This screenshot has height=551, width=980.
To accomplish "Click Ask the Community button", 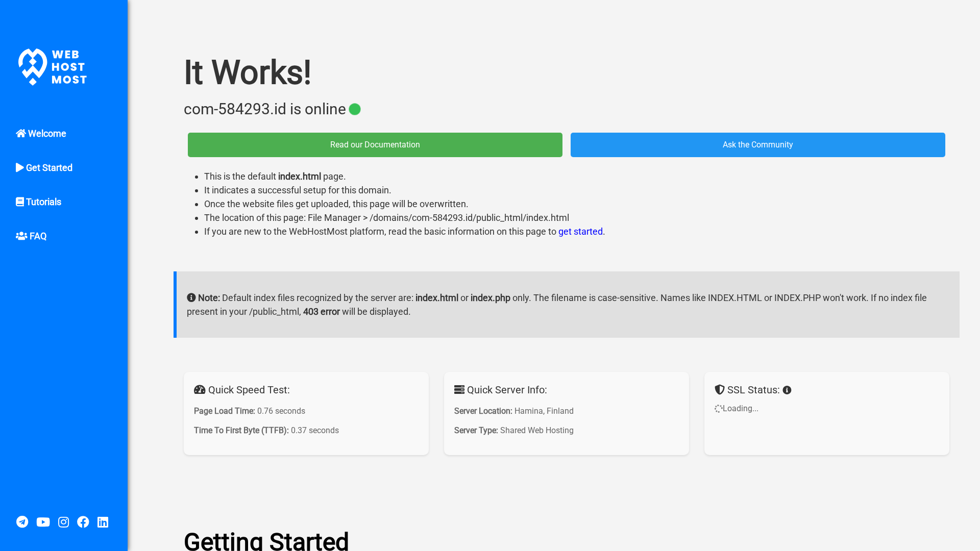I will tap(758, 145).
